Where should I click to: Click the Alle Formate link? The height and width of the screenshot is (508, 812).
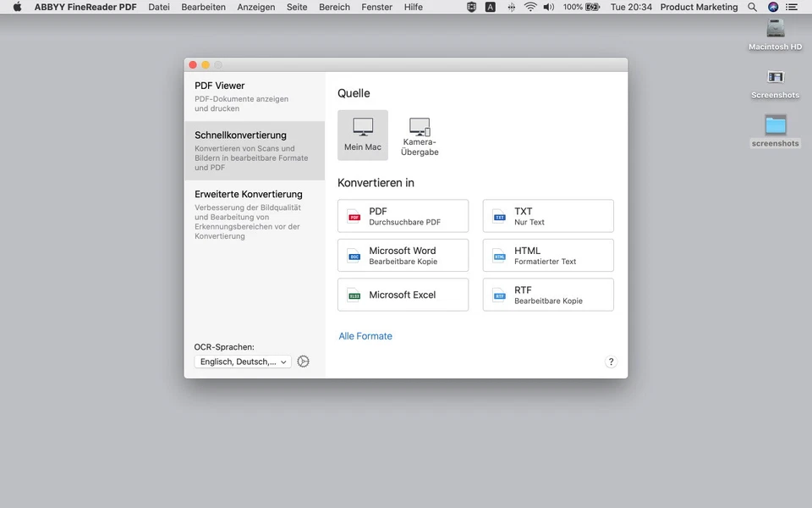click(x=365, y=335)
